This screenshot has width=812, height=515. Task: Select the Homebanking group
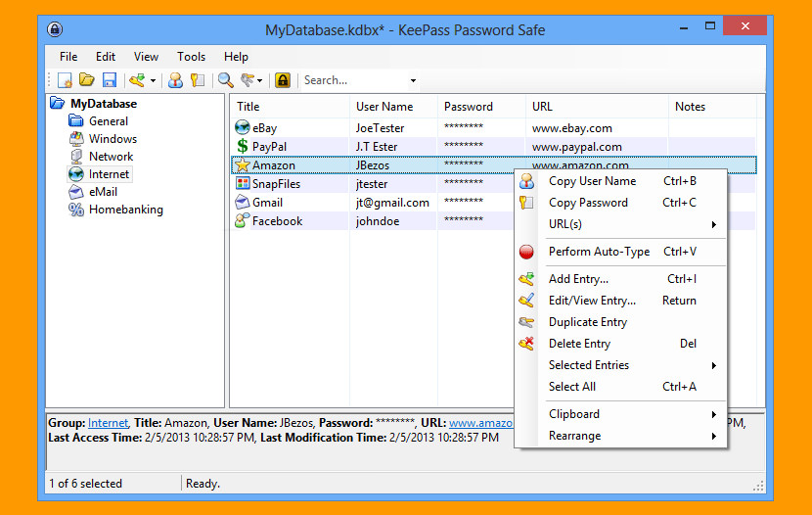[x=126, y=210]
